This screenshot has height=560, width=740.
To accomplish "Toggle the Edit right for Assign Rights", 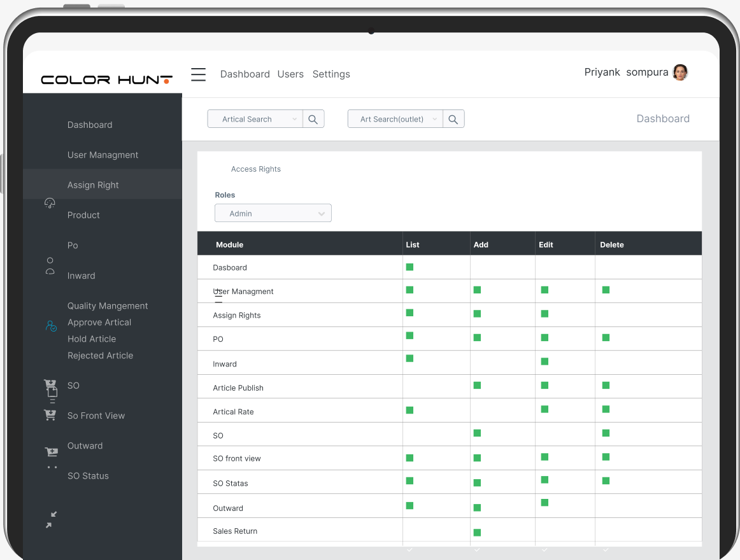I will point(544,314).
